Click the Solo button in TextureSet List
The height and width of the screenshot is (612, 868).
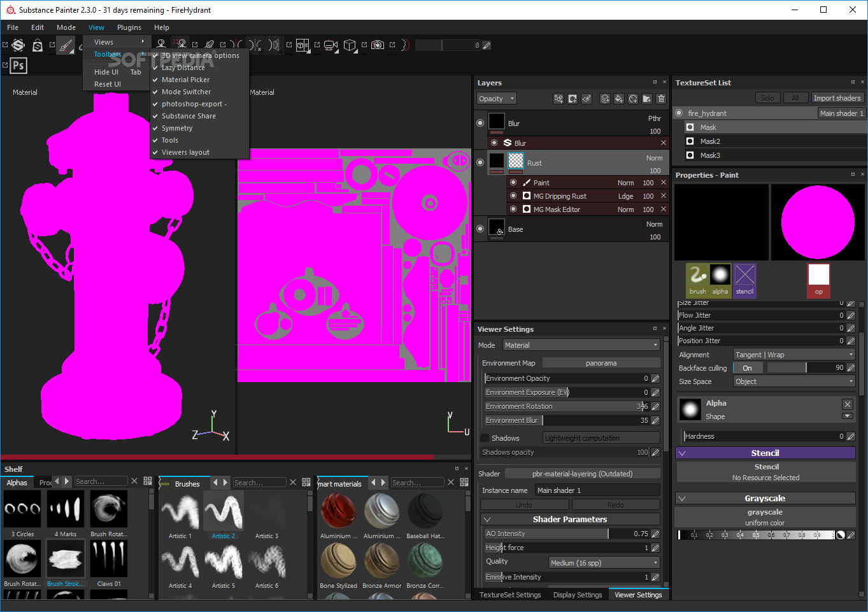[x=767, y=98]
